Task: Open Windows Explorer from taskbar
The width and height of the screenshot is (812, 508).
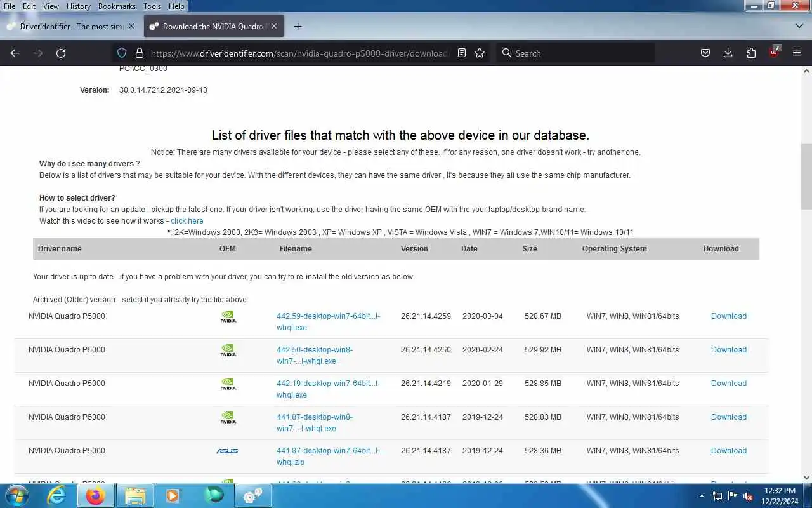Action: [x=134, y=495]
